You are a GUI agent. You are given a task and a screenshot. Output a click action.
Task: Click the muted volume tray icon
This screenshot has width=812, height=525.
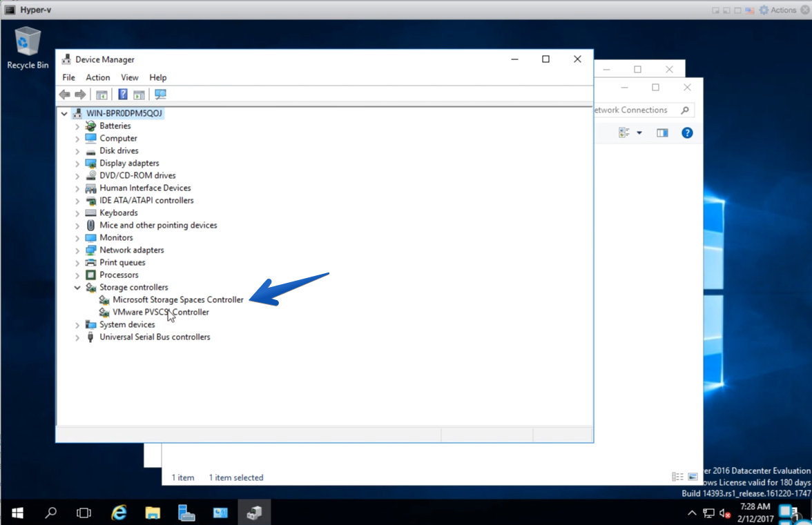(x=725, y=513)
